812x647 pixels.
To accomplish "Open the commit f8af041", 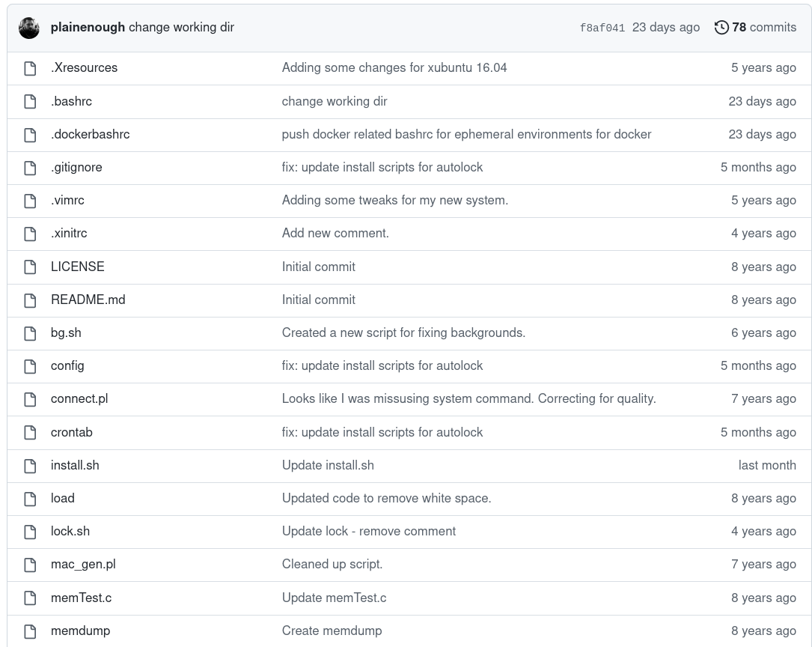I will [602, 27].
